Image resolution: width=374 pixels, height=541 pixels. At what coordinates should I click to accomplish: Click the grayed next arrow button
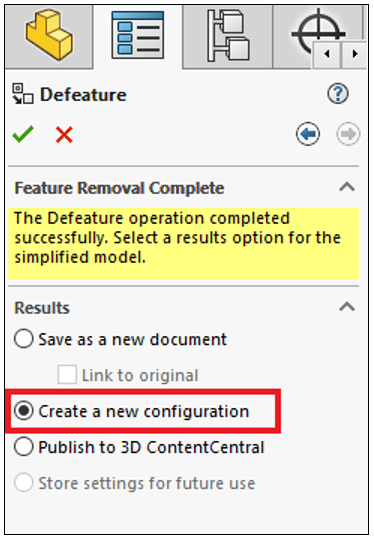[x=348, y=134]
